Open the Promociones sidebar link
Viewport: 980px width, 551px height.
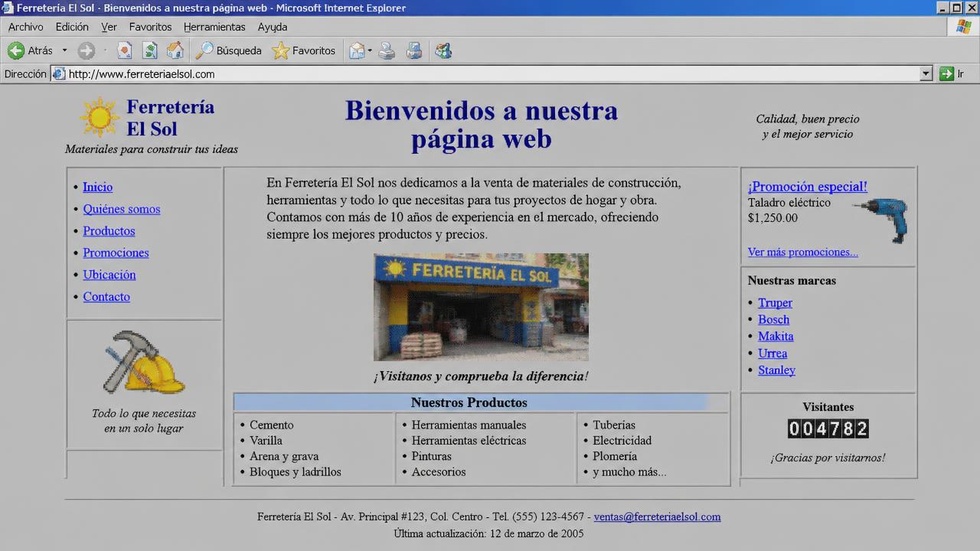pos(116,253)
